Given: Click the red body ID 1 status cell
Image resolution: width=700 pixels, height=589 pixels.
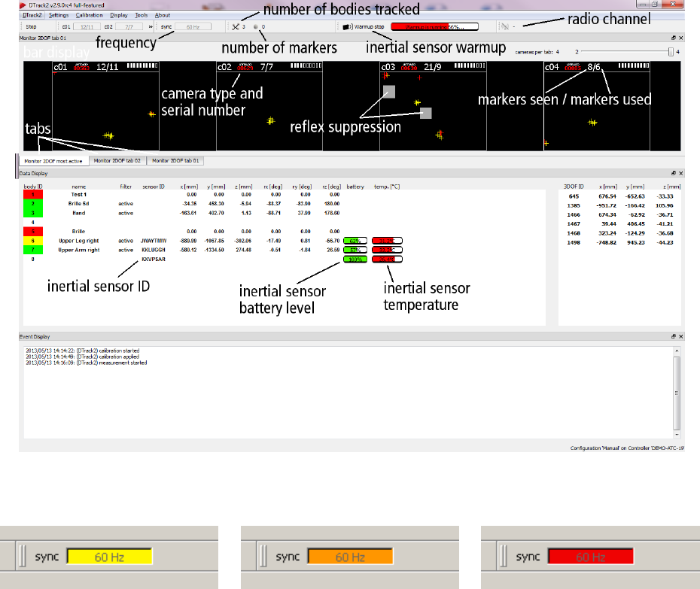Looking at the screenshot, I should click(x=33, y=195).
